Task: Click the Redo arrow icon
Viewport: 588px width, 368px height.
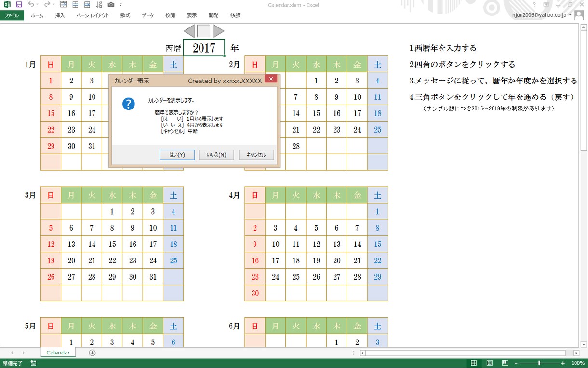Action: [47, 4]
